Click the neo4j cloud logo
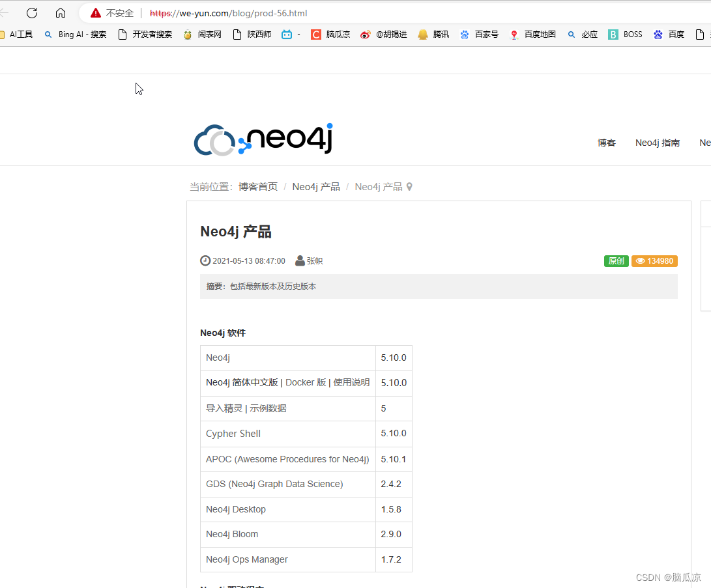The width and height of the screenshot is (711, 588). pyautogui.click(x=263, y=140)
